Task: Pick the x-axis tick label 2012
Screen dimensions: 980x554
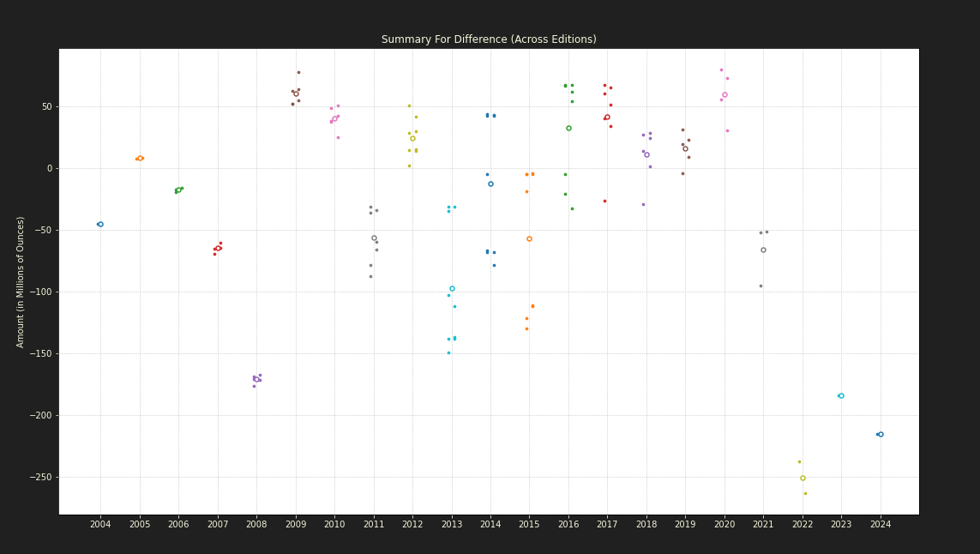Action: [412, 524]
